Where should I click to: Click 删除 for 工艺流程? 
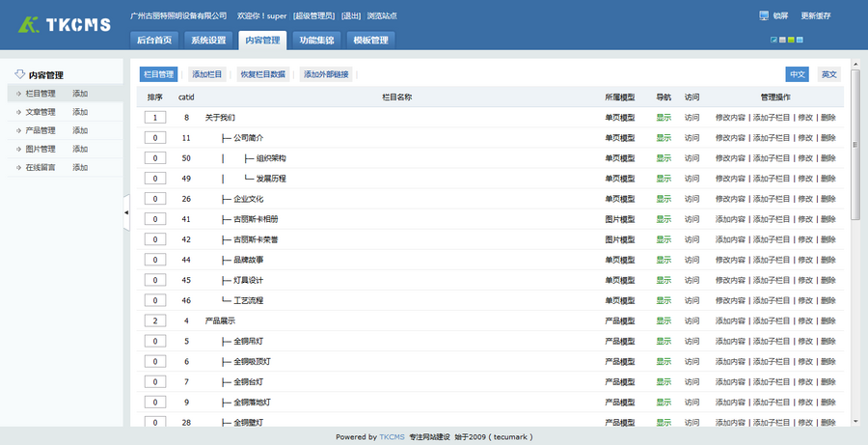pyautogui.click(x=828, y=300)
